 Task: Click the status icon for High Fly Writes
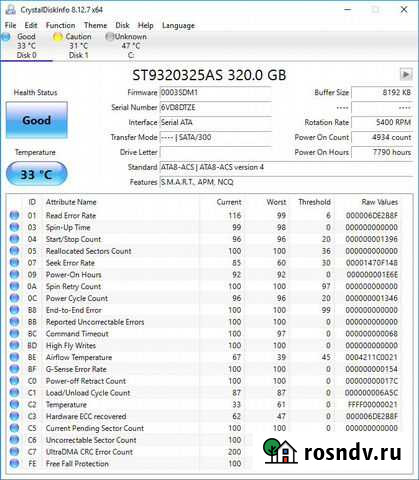click(x=14, y=346)
